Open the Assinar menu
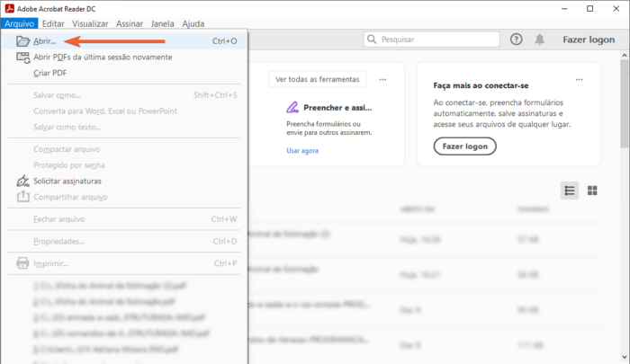Screen dimensions: 630x364 130,23
